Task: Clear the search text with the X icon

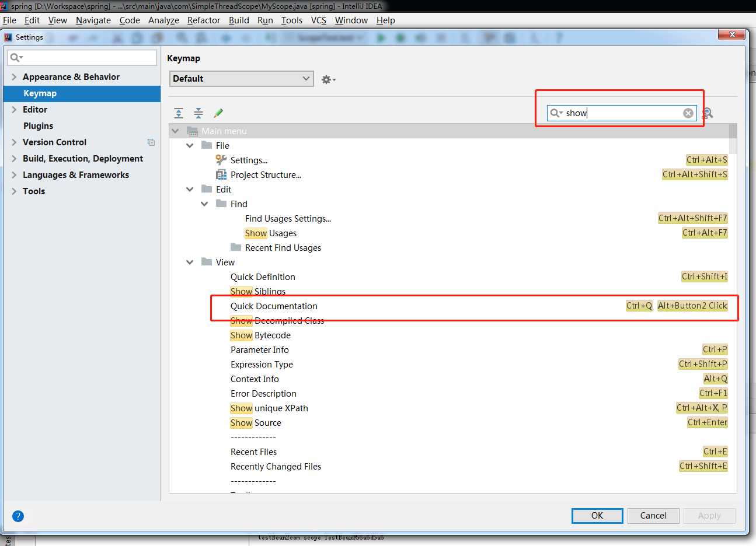Action: click(x=688, y=113)
